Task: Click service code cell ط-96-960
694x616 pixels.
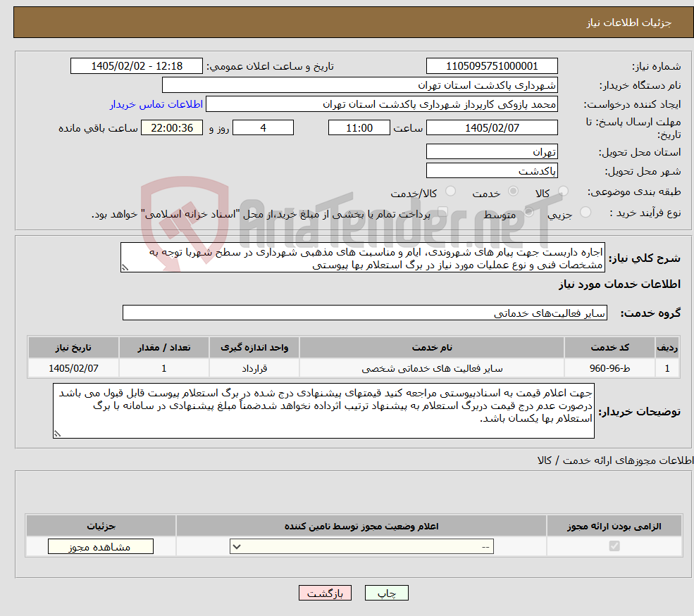Action: pos(609,368)
